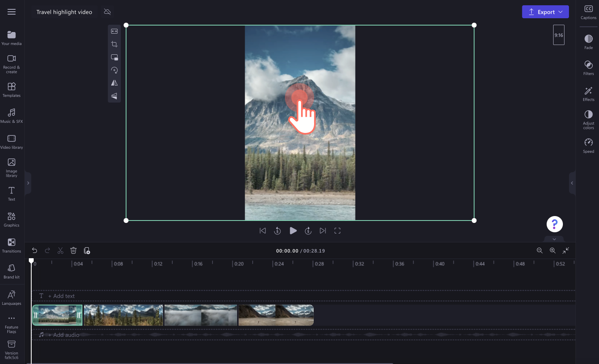Open the Export dropdown
This screenshot has width=599, height=364.
click(545, 12)
